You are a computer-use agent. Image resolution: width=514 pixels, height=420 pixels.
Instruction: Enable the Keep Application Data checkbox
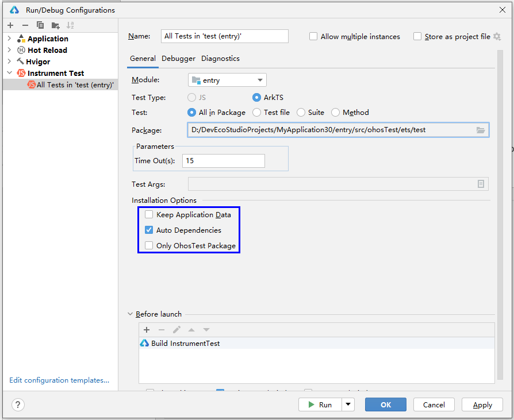[x=149, y=215]
